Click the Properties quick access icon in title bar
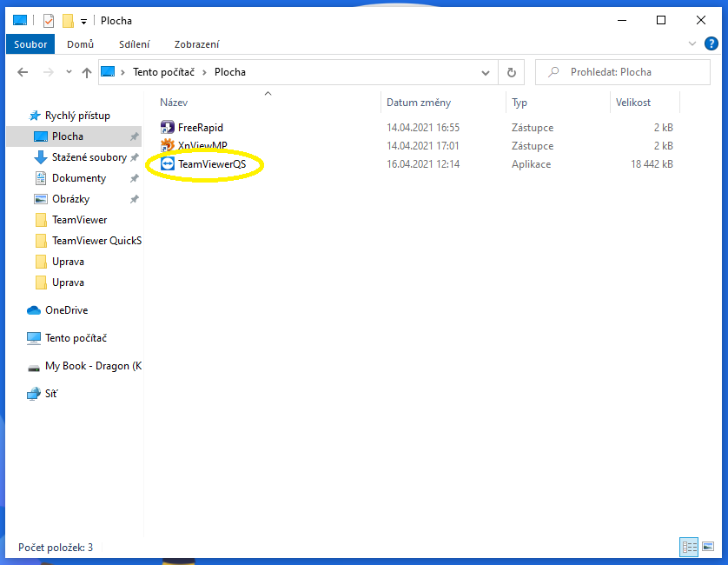This screenshot has height=565, width=728. pos(49,21)
